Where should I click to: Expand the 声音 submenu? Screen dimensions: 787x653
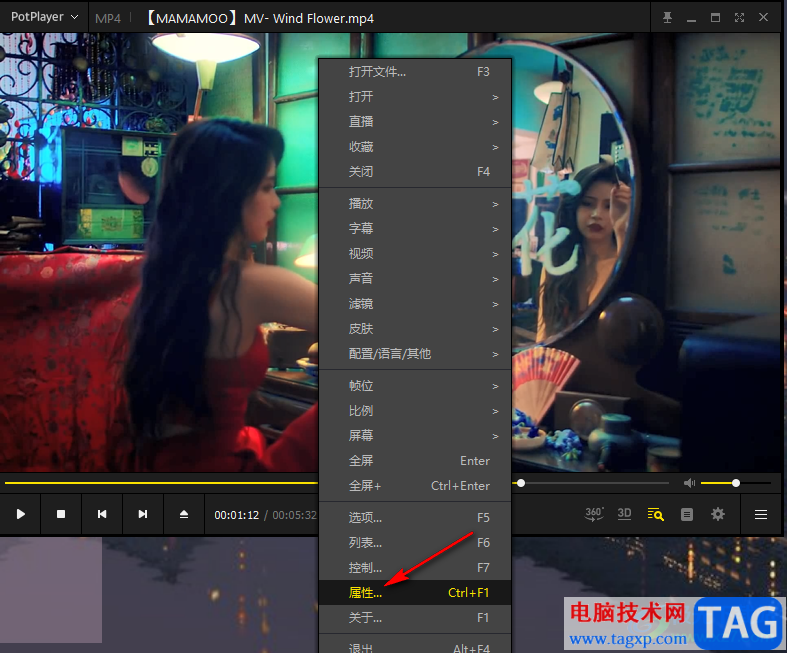(x=415, y=279)
